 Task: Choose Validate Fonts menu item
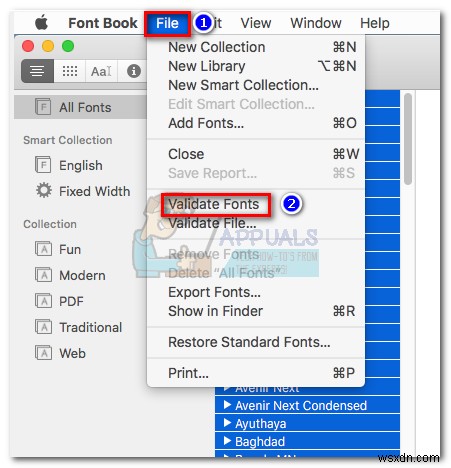click(x=256, y=204)
